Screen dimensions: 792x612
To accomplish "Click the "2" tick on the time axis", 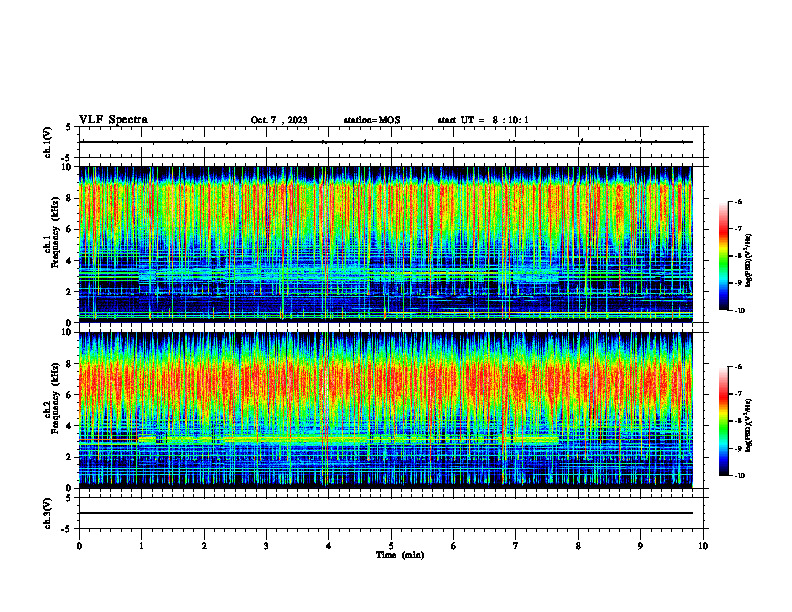I will click(204, 546).
